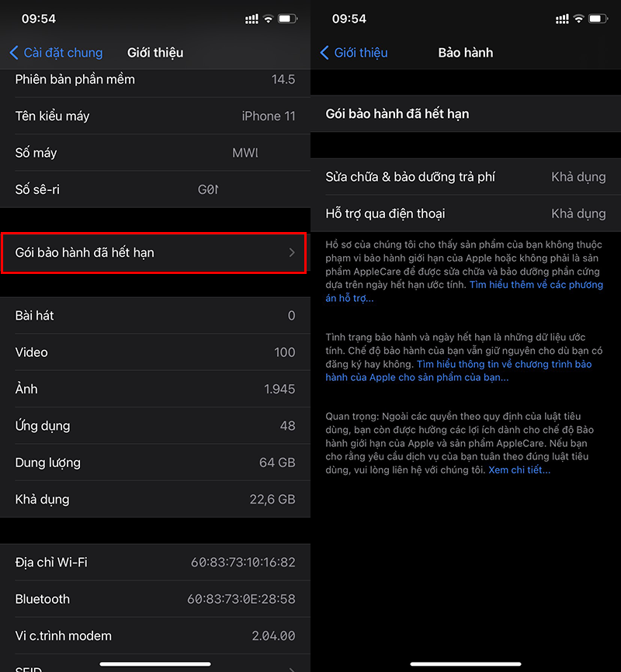The height and width of the screenshot is (672, 621).
Task: Tap the Dung lượng 64 GB row
Action: click(155, 462)
